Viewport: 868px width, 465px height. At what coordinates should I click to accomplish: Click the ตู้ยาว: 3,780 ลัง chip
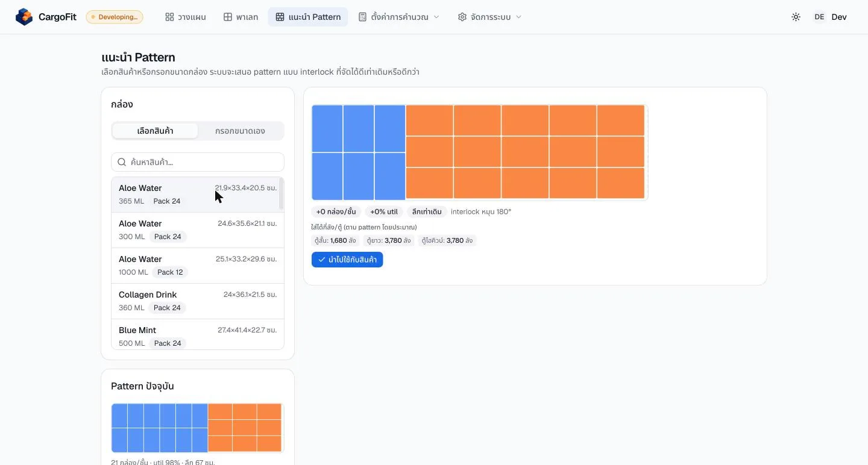pos(389,240)
